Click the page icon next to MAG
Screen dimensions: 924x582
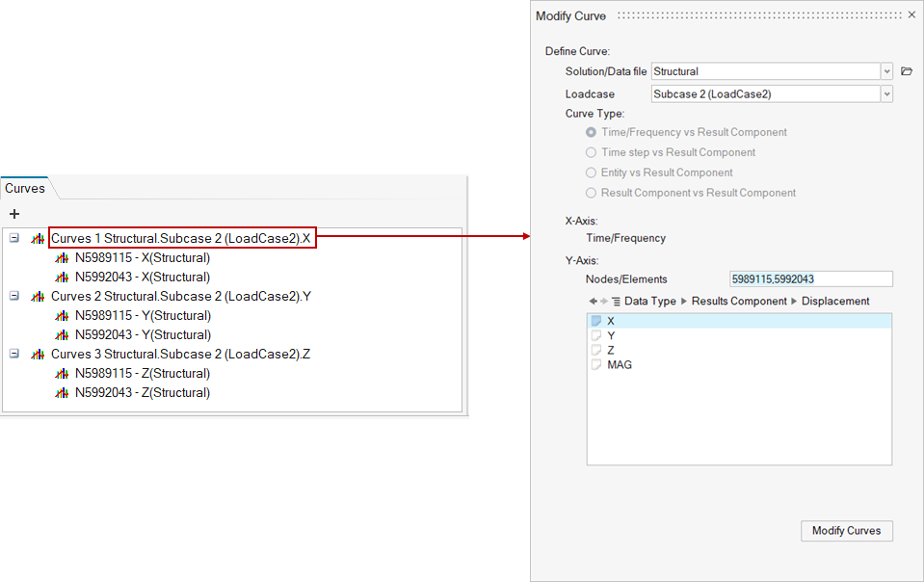pyautogui.click(x=596, y=365)
